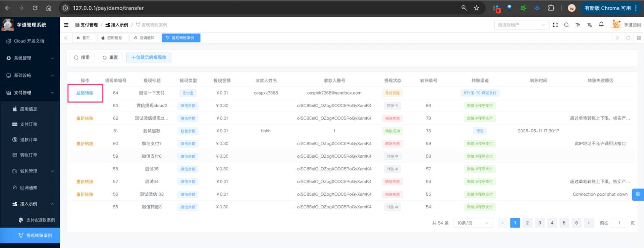The width and height of the screenshot is (644, 248).
Task: Open the header search magnifier icon
Action: (566, 25)
